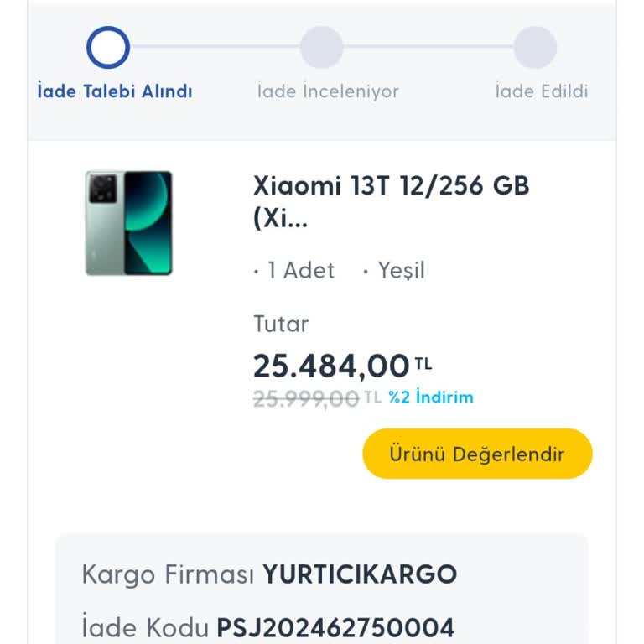Screen dimensions: 644x644
Task: Click progress line between second and third steps
Action: [428, 47]
